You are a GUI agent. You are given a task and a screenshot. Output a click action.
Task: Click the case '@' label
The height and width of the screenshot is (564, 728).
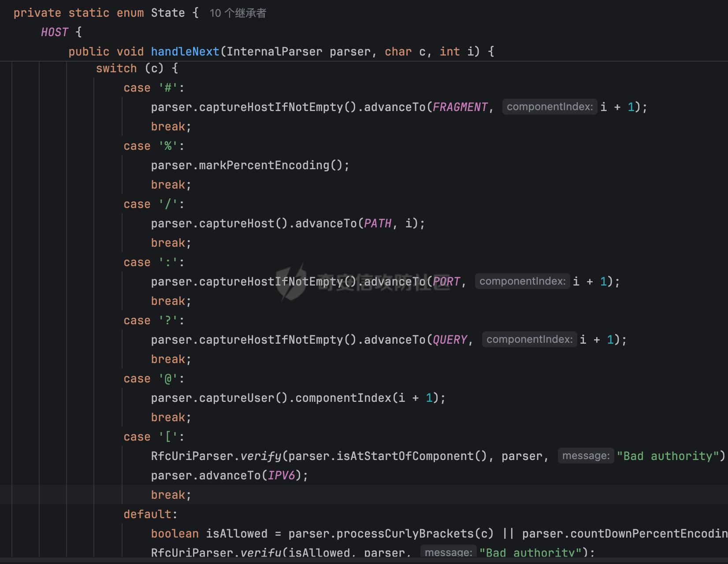(154, 378)
